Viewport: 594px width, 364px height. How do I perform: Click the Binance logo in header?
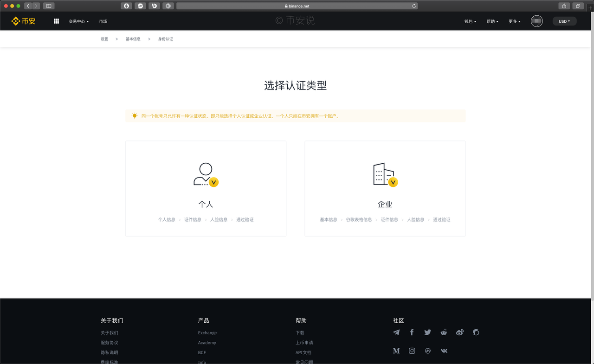[x=23, y=21]
